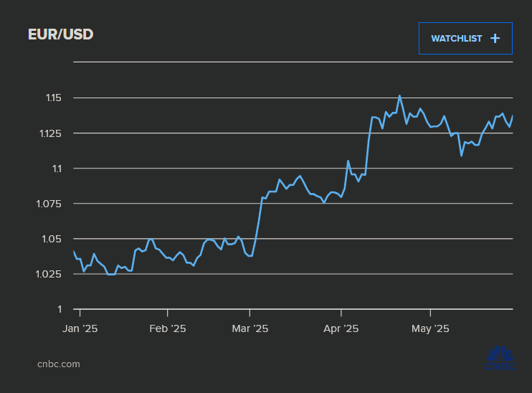532x393 pixels.
Task: Click the rightmost end of the price line
Action: [x=513, y=116]
